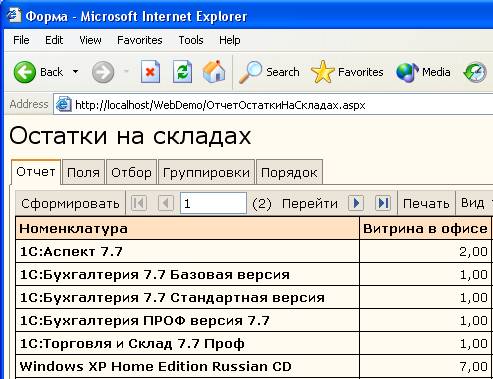493x379 pixels.
Task: Click the Печать button
Action: pos(426,203)
